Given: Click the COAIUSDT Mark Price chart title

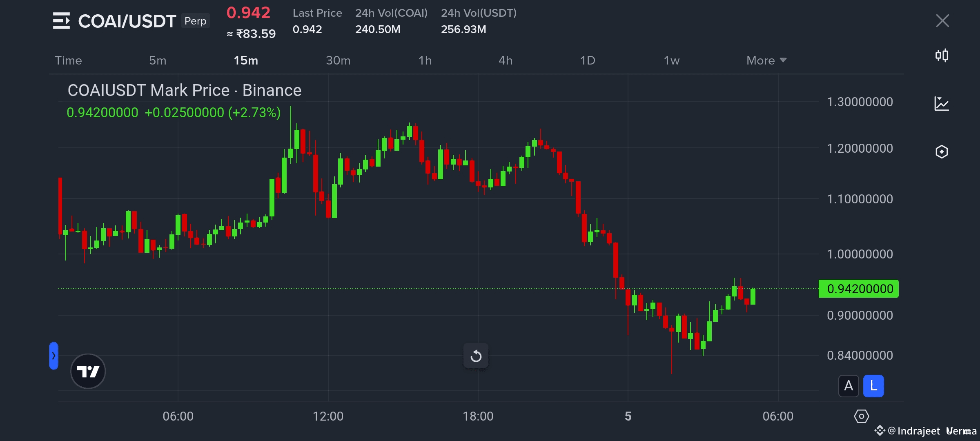Looking at the screenshot, I should [185, 90].
